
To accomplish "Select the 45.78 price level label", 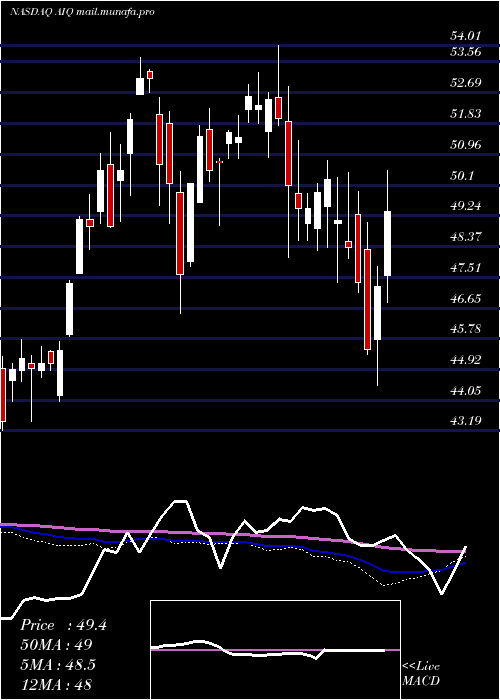I will (x=466, y=329).
